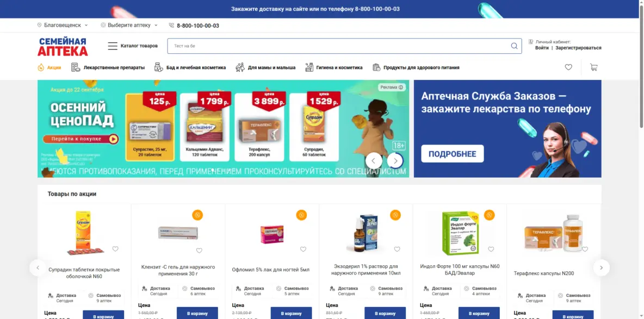644x319 pixels.
Task: Toggle favorite heart on Экзодерил product
Action: pyautogui.click(x=397, y=249)
